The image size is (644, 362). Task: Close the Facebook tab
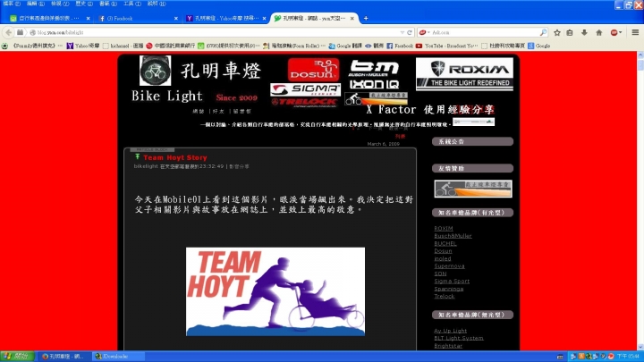click(176, 19)
